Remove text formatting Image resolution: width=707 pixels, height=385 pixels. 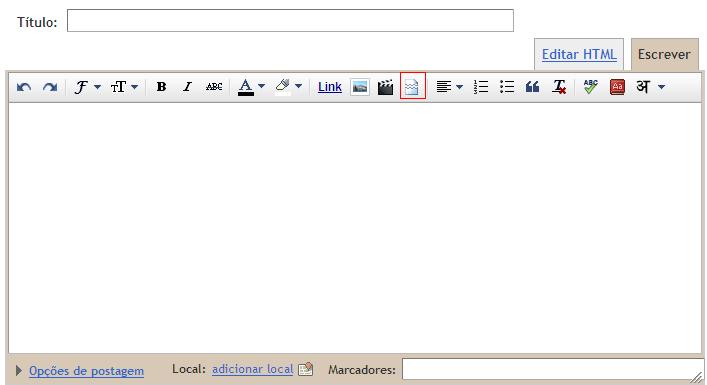[x=559, y=87]
